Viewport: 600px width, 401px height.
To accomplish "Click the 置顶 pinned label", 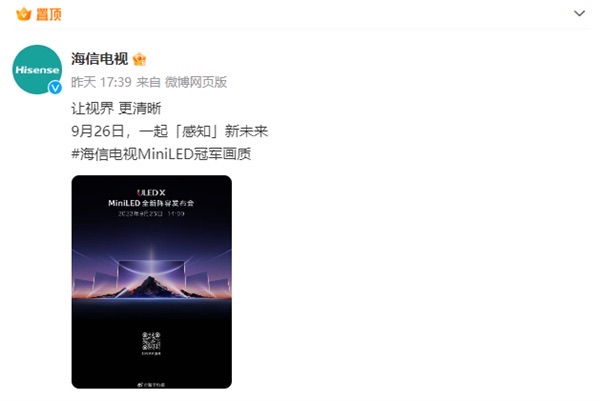I will coord(49,15).
